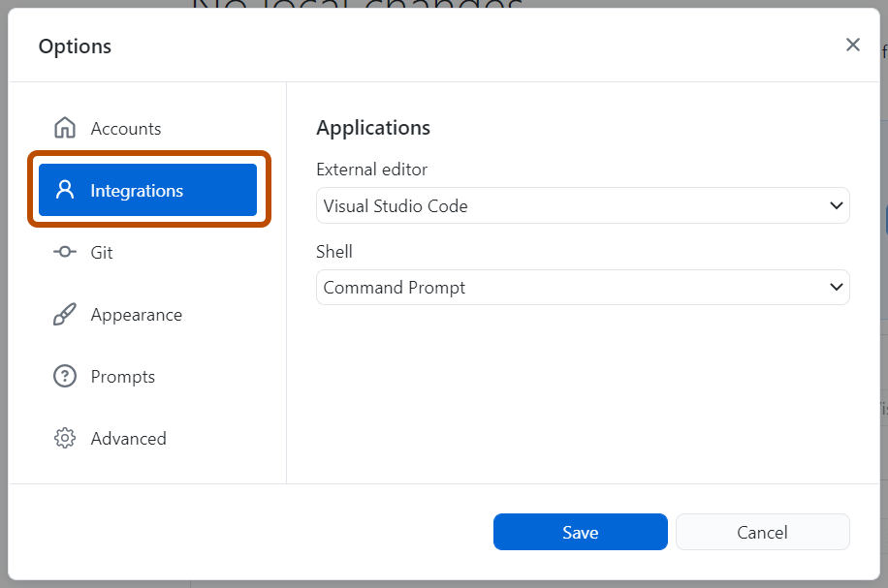Open the Shell selection dropdown
The width and height of the screenshot is (888, 588).
[582, 287]
